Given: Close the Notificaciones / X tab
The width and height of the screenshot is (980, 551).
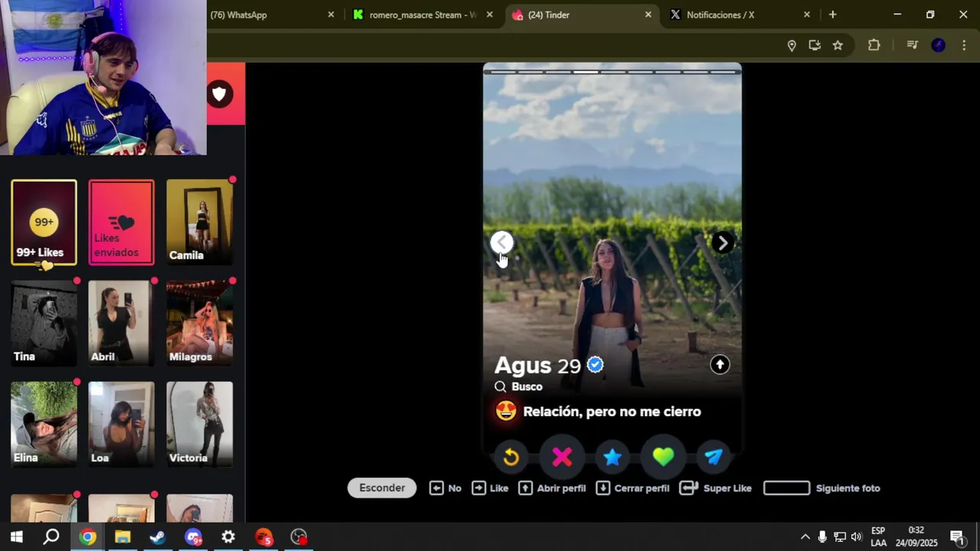Looking at the screenshot, I should pos(806,15).
